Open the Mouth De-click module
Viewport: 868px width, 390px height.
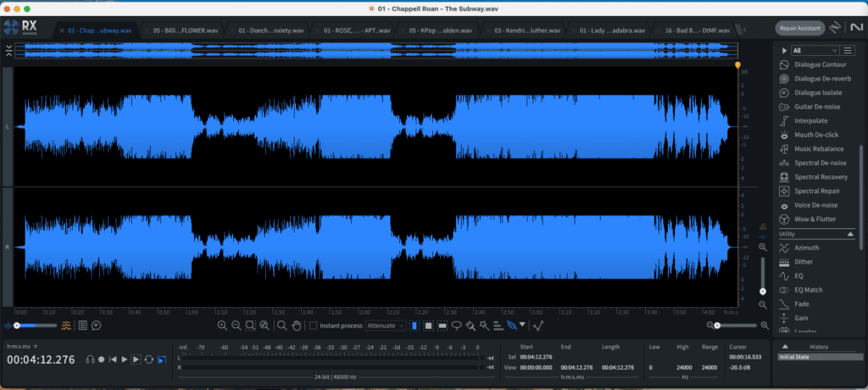click(808, 135)
